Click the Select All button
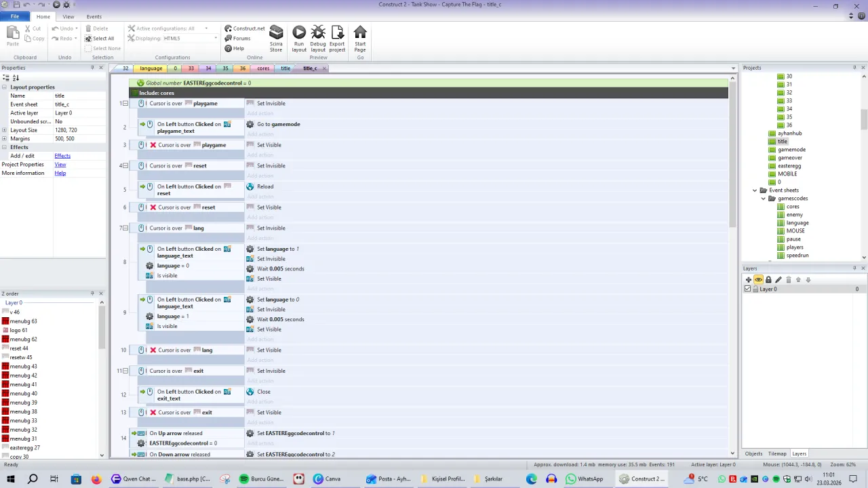This screenshot has height=488, width=868. [99, 38]
